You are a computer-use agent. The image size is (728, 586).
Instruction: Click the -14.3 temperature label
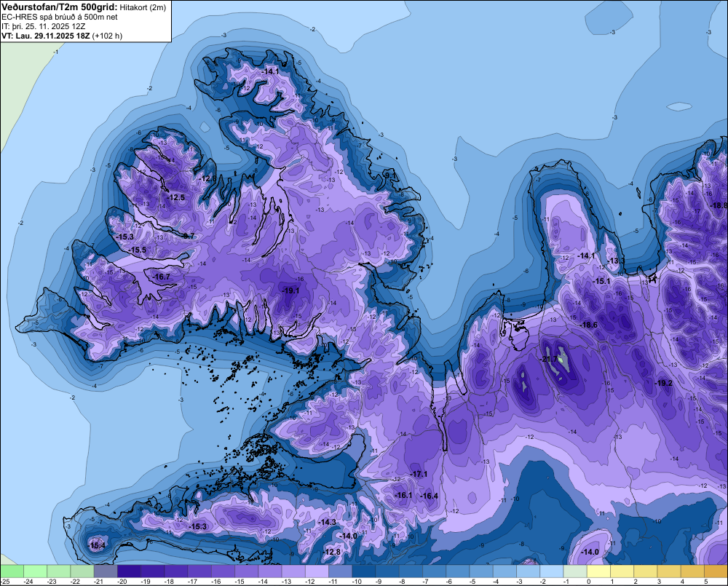coord(327,522)
